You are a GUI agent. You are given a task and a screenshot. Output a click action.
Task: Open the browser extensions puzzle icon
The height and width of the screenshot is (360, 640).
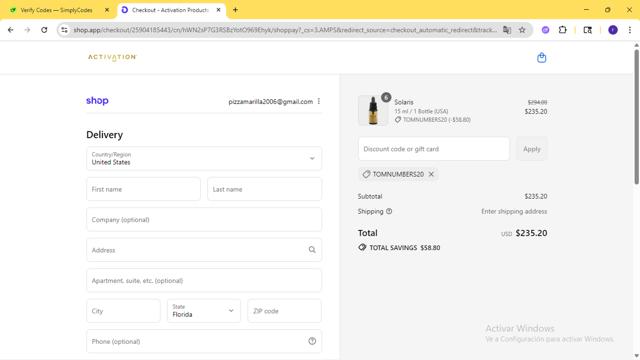point(562,30)
